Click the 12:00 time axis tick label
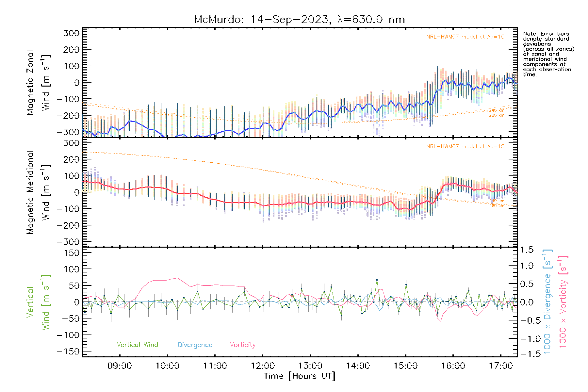This screenshot has width=588, height=392. point(263,366)
